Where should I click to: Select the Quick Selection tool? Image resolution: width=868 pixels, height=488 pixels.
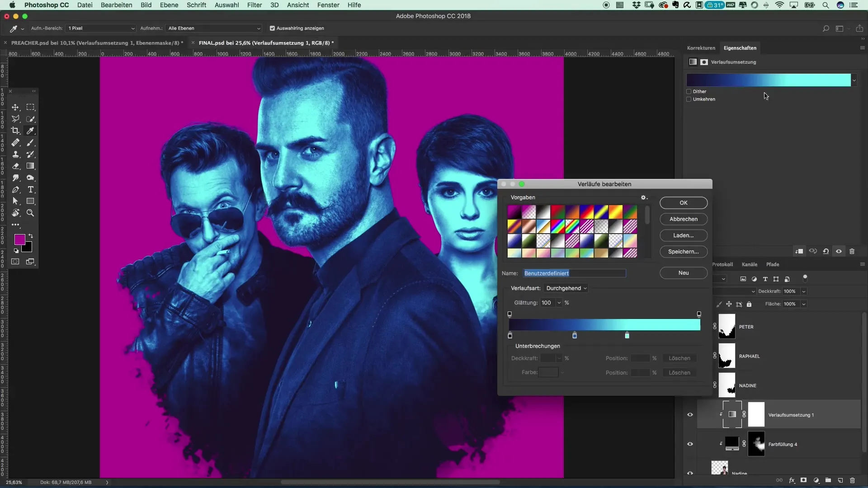(x=30, y=119)
